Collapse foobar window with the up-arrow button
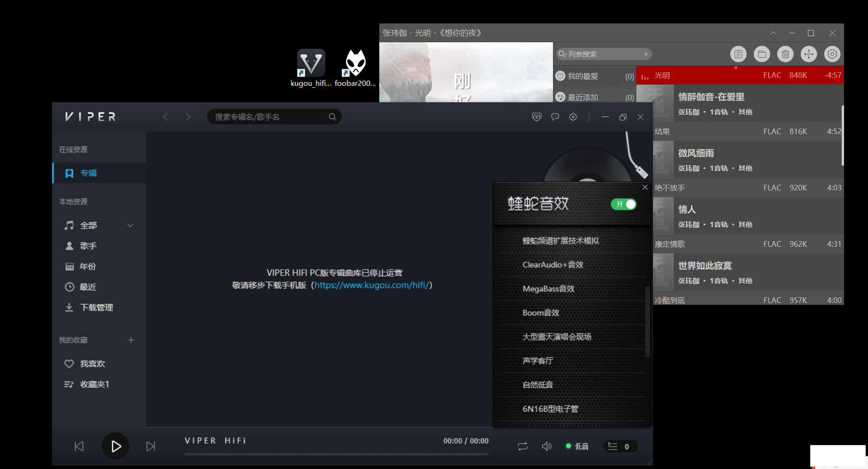Screen dimensions: 868x469 click(773, 33)
